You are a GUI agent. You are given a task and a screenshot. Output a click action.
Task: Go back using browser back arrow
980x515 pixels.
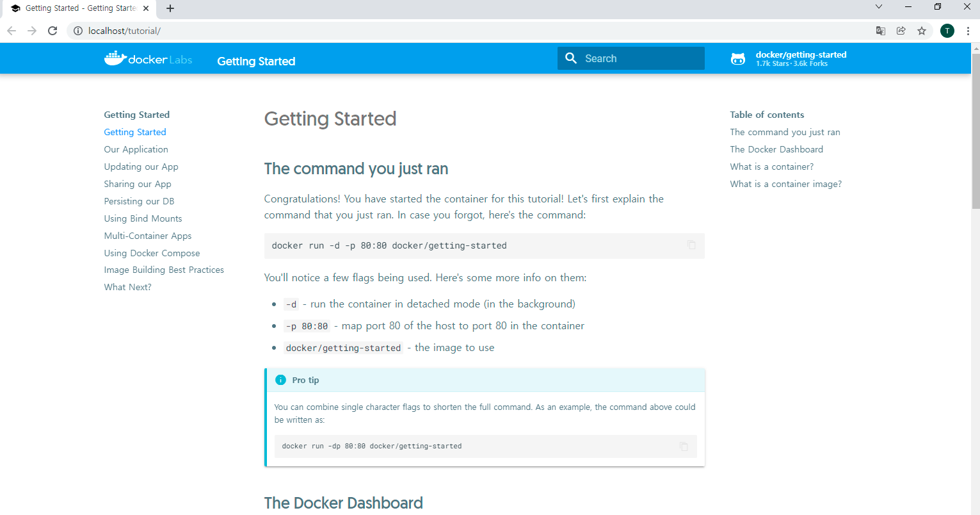(12, 31)
